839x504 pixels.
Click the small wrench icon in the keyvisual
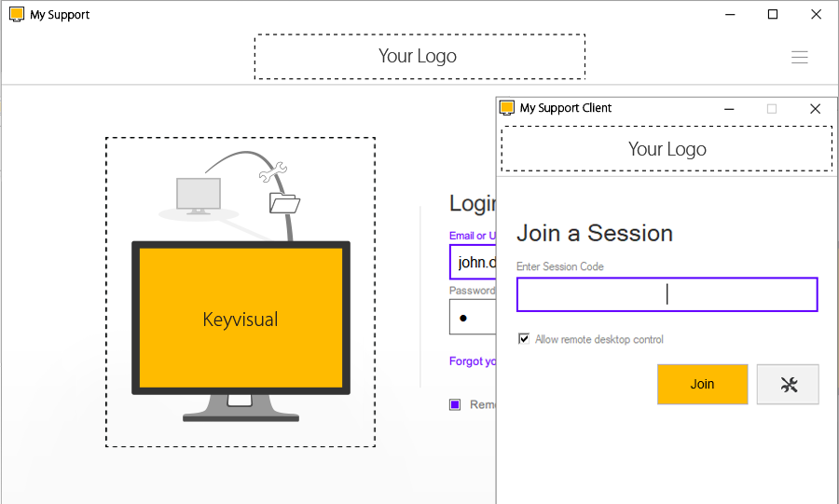pos(276,170)
